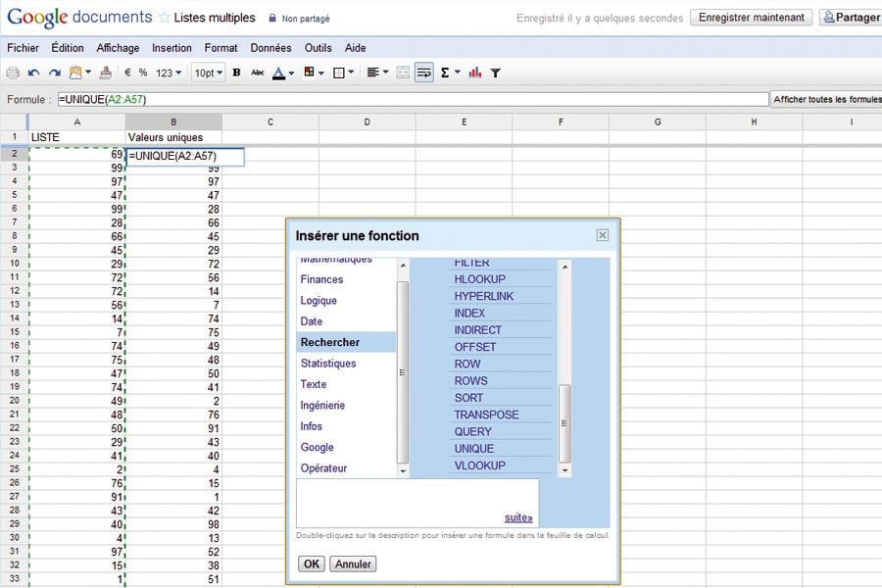
Task: Select the UNIQUE function in the list
Action: coord(474,449)
